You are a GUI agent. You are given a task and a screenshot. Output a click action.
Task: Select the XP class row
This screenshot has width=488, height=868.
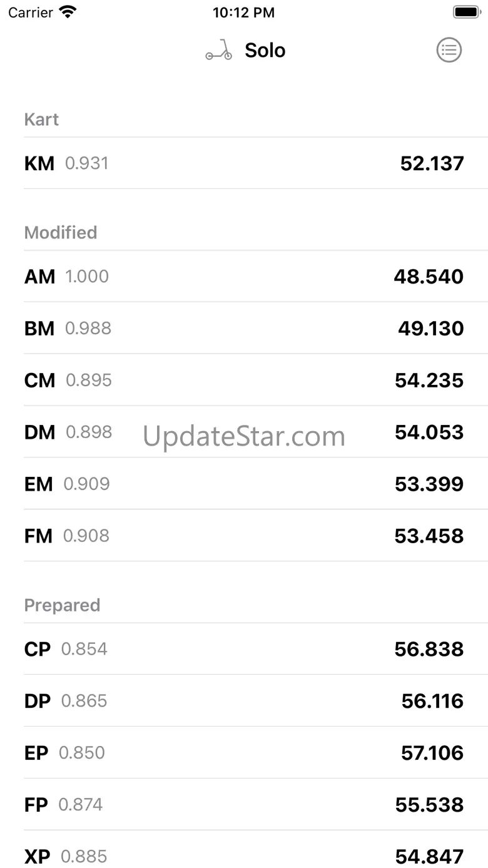click(244, 855)
